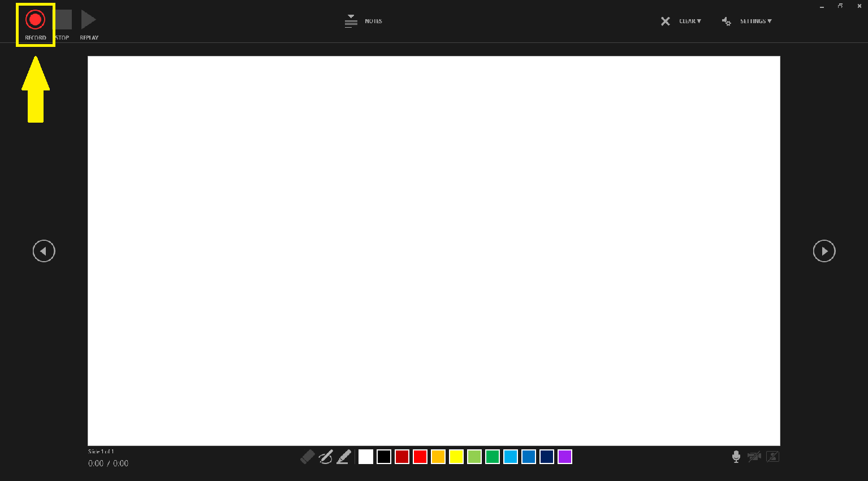This screenshot has width=868, height=481.
Task: Choose the bright red ink swatch
Action: [420, 457]
